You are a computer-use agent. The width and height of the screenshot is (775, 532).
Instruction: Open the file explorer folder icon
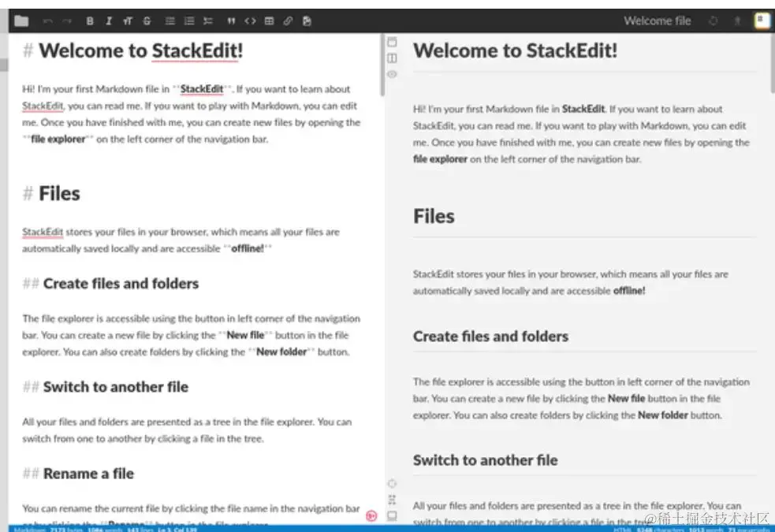21,20
